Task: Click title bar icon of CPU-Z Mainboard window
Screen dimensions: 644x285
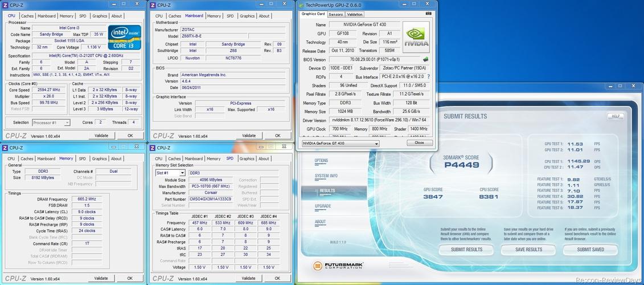Action: coord(153,5)
